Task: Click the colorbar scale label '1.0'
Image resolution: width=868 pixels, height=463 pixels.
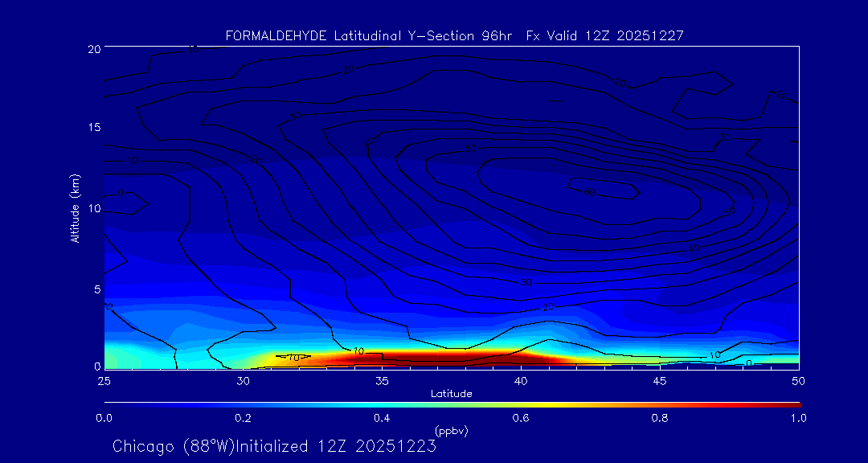Action: (798, 418)
